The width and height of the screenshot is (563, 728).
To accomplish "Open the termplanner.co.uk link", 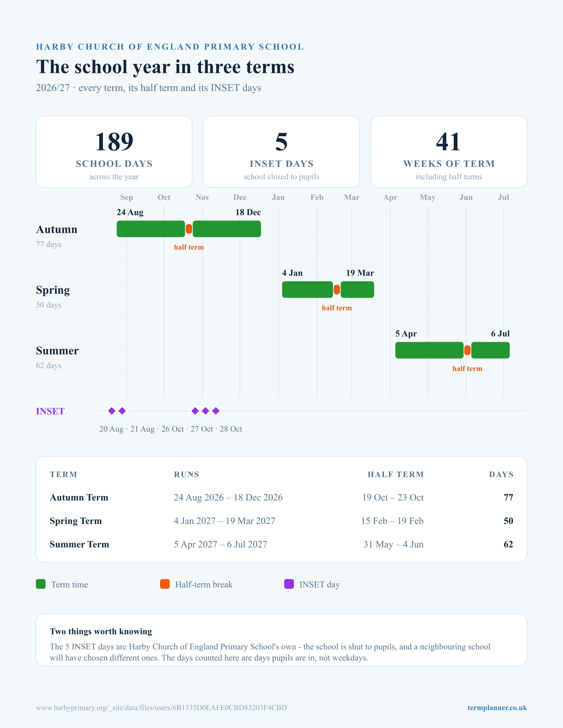I will [497, 708].
